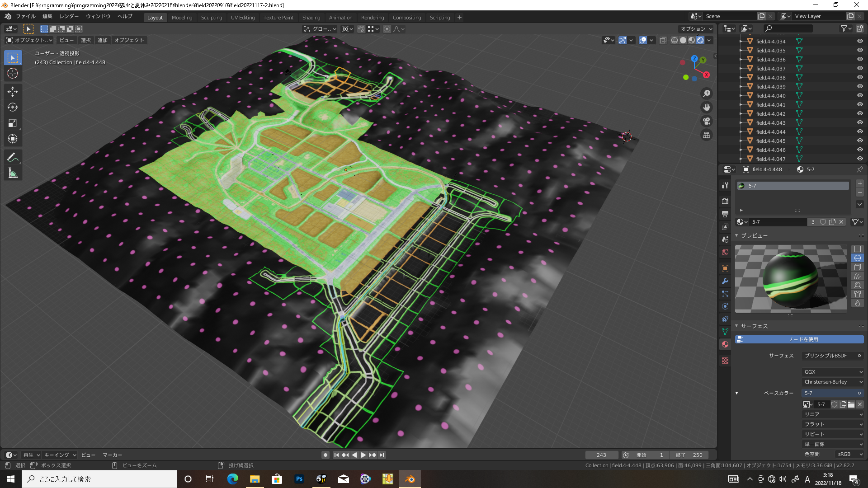Select the Rotate tool
This screenshot has width=868, height=488.
[13, 108]
